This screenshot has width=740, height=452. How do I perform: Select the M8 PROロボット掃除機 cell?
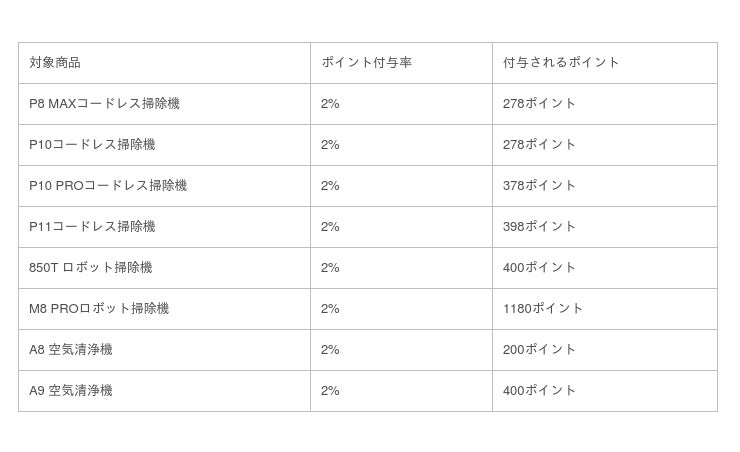click(x=99, y=308)
